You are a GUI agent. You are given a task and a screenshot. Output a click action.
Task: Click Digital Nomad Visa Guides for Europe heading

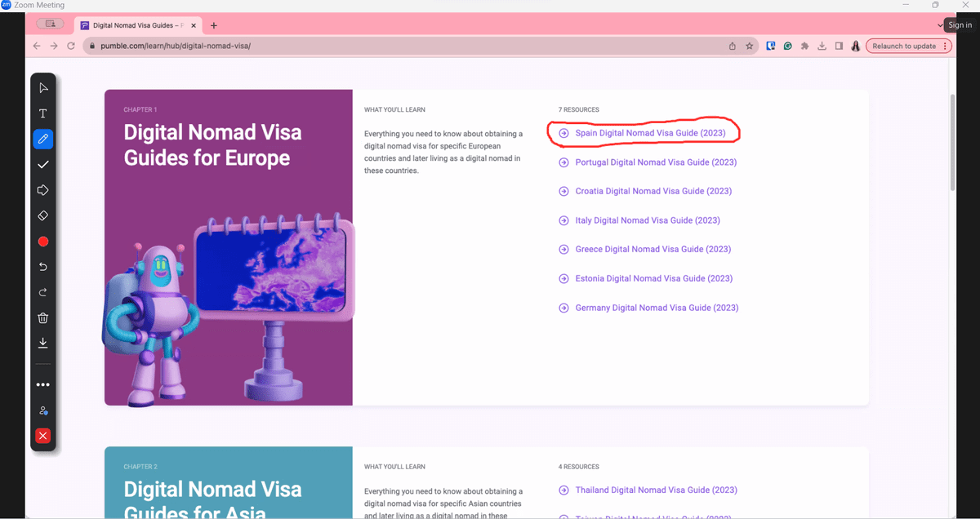(x=213, y=144)
